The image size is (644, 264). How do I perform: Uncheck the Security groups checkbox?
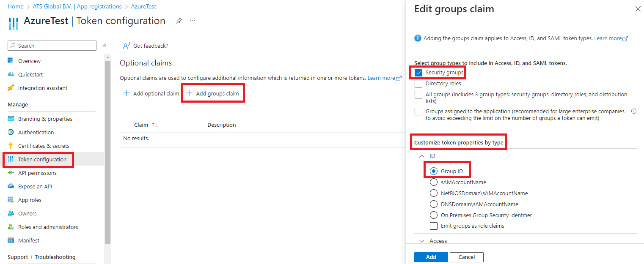(418, 73)
